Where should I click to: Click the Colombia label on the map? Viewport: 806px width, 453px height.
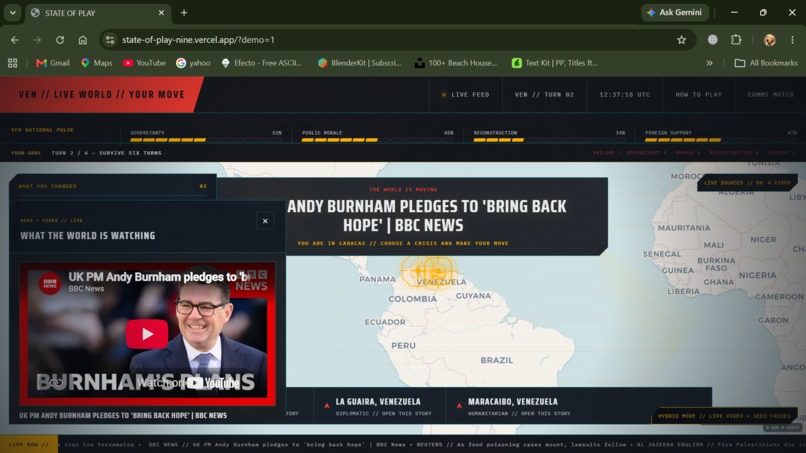[412, 299]
